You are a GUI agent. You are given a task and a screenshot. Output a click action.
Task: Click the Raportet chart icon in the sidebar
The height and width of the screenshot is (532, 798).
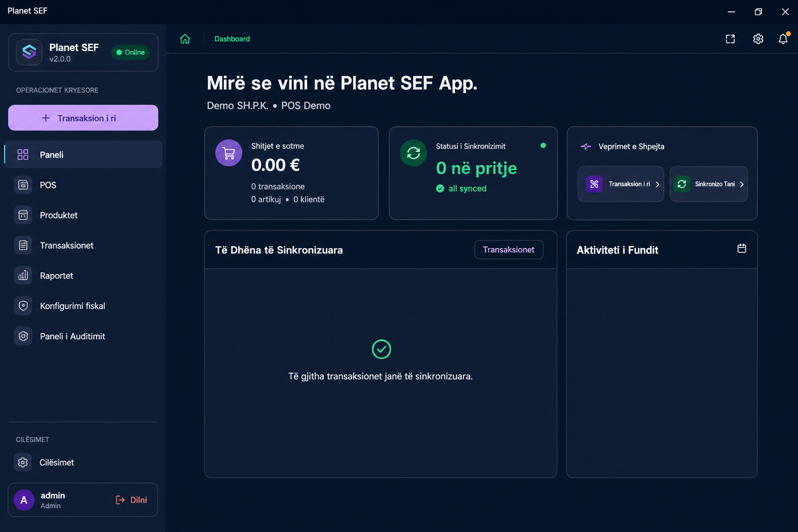click(x=23, y=275)
